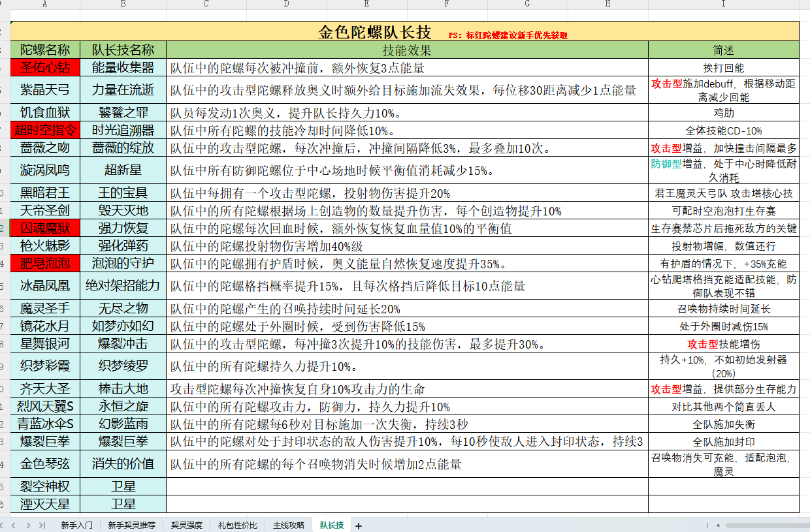Click the 力量在流逝 cell
Screen dimensions: 810x532
click(x=123, y=90)
